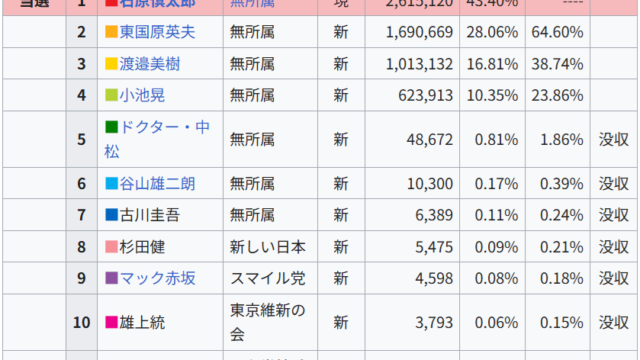Select the 1,690,669 vote count cell
Screen dimensions: 640x360
(412, 32)
